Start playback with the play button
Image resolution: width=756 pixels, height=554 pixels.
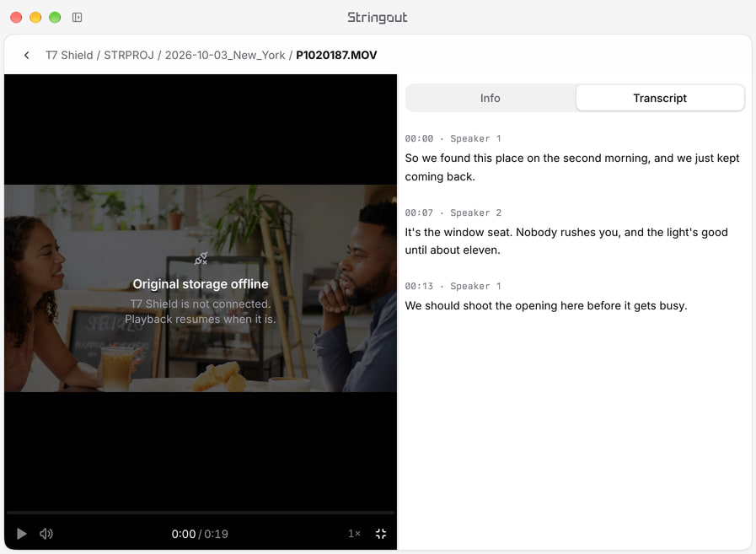(x=21, y=533)
